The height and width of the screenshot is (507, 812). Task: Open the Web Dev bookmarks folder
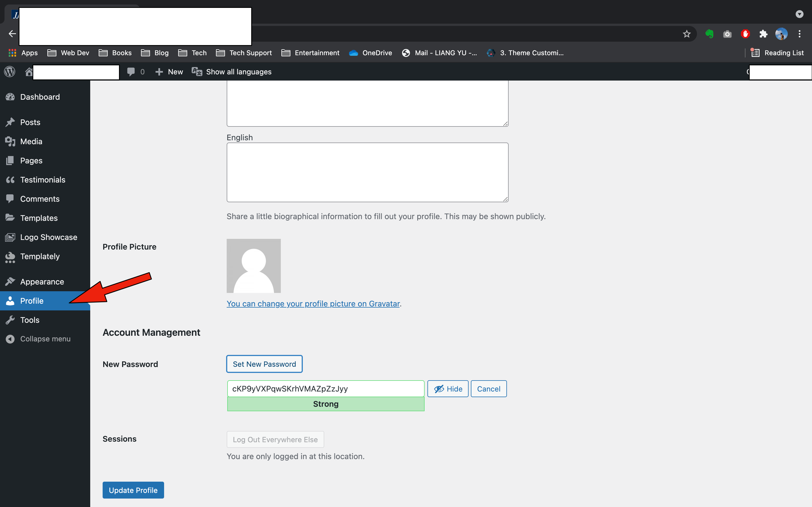coord(69,53)
